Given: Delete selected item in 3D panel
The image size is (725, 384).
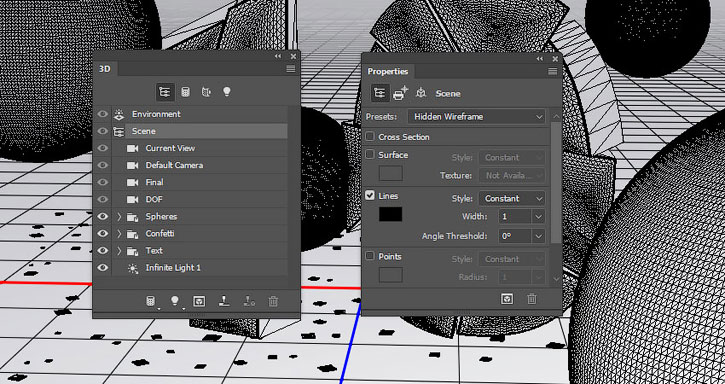Looking at the screenshot, I should (x=273, y=302).
